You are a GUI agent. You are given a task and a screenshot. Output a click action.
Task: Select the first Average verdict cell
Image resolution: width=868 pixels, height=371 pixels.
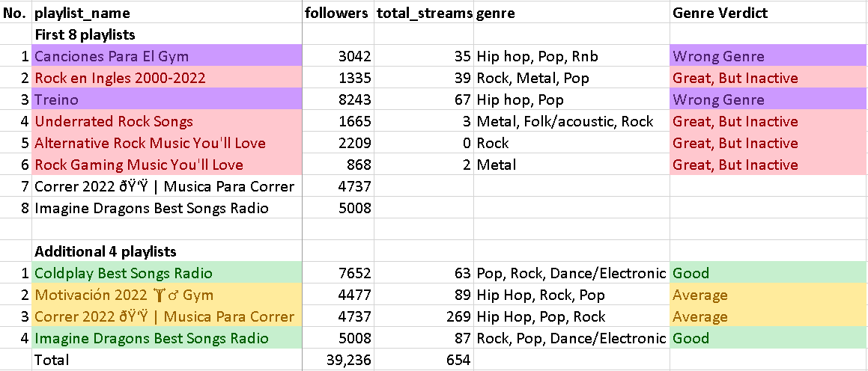(768, 295)
